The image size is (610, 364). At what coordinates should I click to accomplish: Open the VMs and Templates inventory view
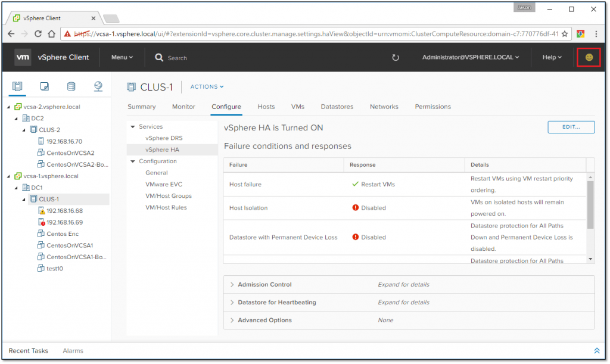(x=44, y=86)
